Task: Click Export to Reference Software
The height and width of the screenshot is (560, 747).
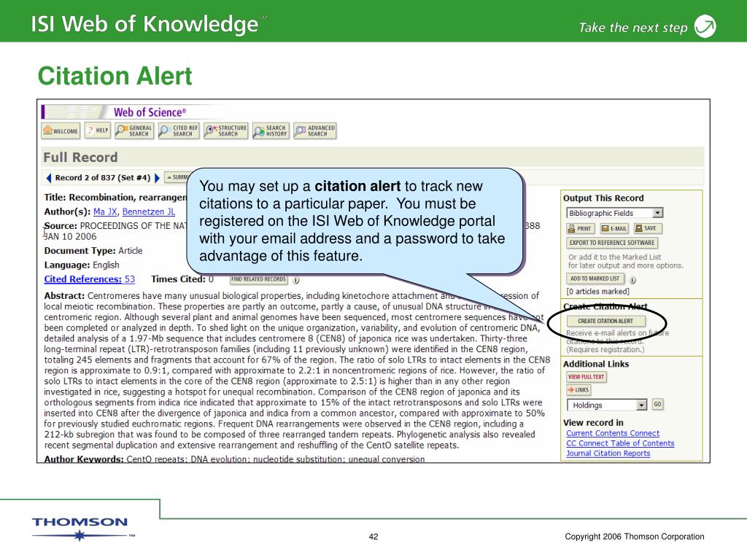Action: (x=612, y=243)
